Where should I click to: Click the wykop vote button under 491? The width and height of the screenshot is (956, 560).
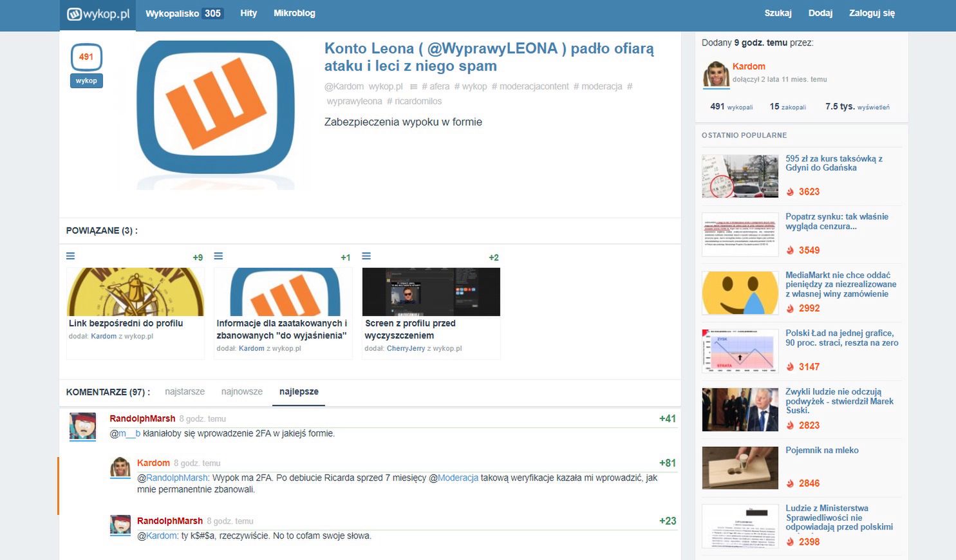[x=86, y=81]
